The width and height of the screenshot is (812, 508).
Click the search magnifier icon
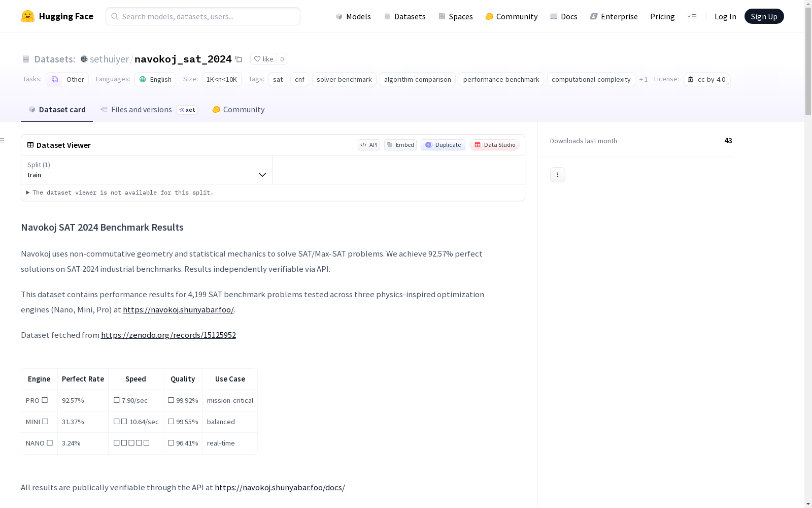click(x=115, y=16)
